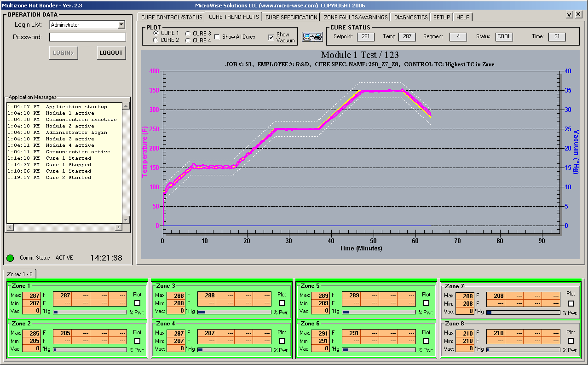Switch to the CURE SPECIFICATION tab
The width and height of the screenshot is (588, 365).
point(291,17)
